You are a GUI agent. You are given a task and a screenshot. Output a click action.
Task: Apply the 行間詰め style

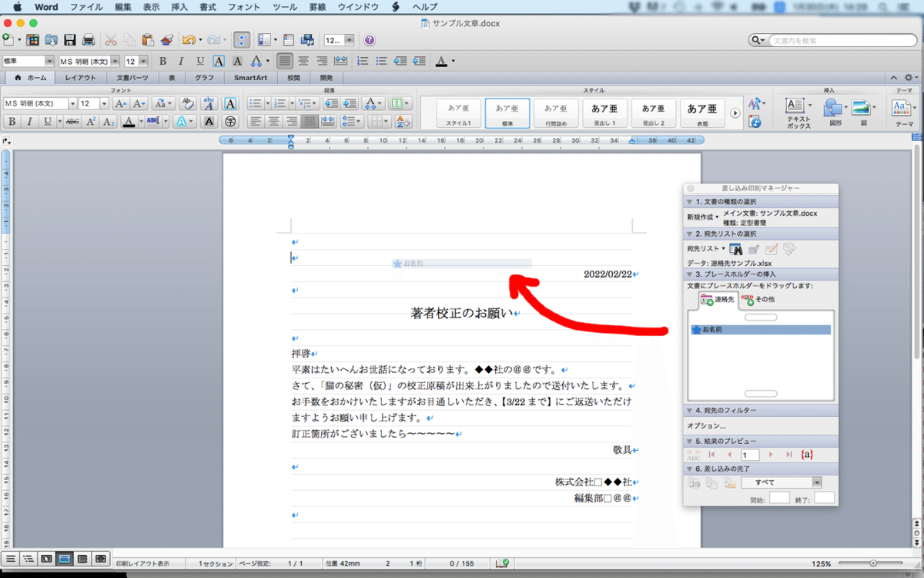point(556,113)
